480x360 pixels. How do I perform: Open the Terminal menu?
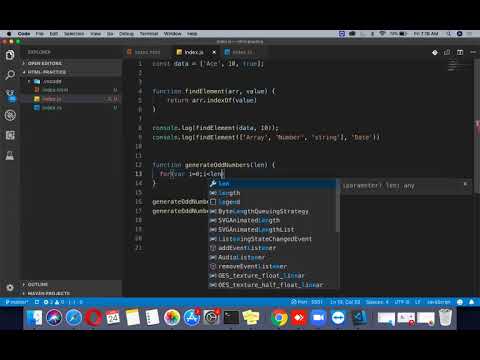(x=149, y=34)
